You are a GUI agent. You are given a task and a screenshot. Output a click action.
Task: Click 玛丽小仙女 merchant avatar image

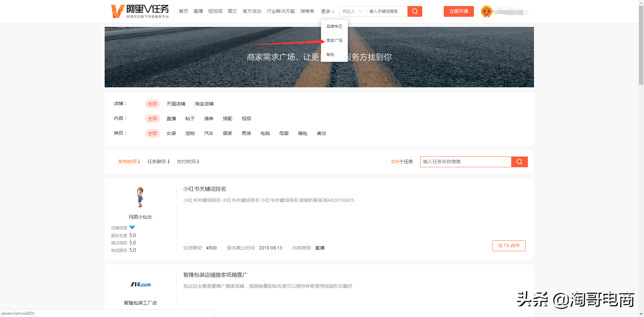pos(140,197)
